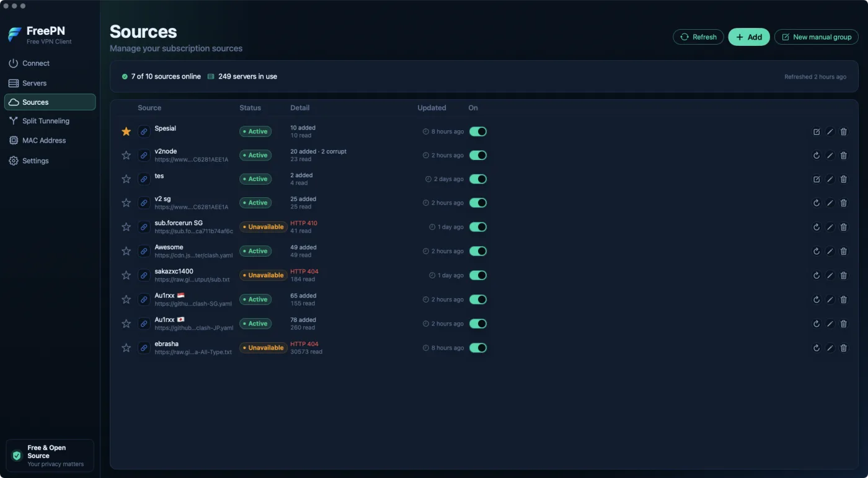Disable the v2node source toggle
This screenshot has height=478, width=868.
coord(478,156)
